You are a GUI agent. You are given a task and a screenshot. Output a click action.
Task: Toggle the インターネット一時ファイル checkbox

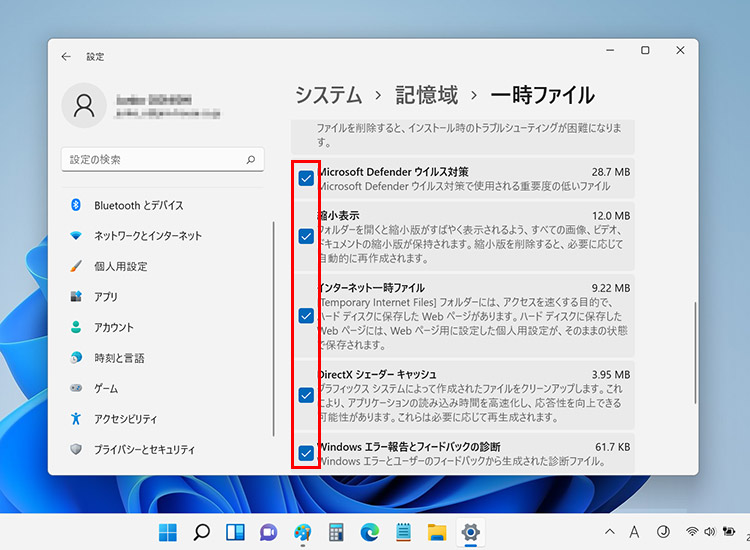(x=306, y=315)
